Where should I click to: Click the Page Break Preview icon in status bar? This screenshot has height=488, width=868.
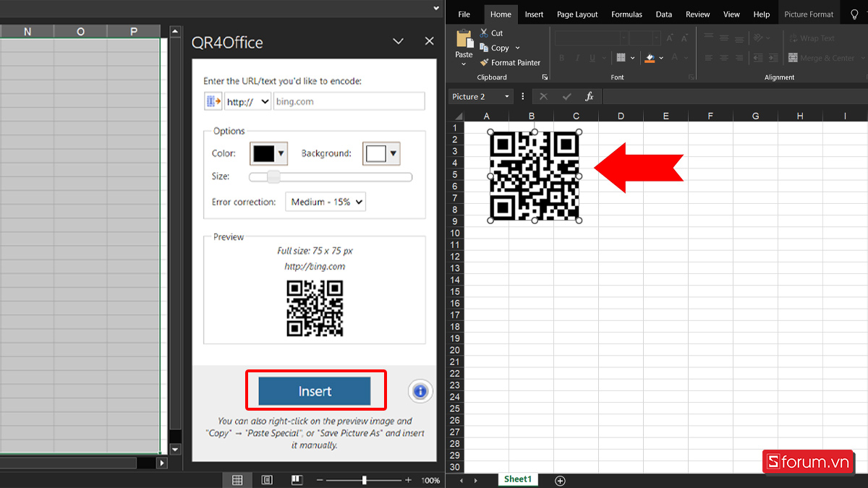pyautogui.click(x=297, y=479)
